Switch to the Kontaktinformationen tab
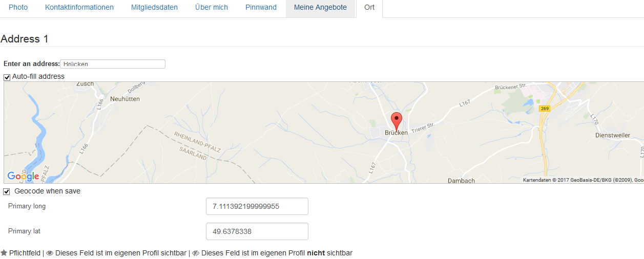 pyautogui.click(x=79, y=8)
